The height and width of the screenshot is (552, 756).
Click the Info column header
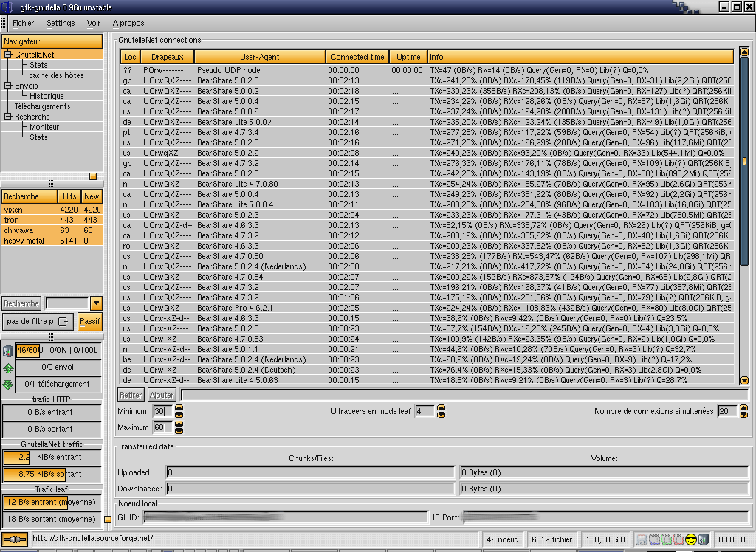click(580, 57)
